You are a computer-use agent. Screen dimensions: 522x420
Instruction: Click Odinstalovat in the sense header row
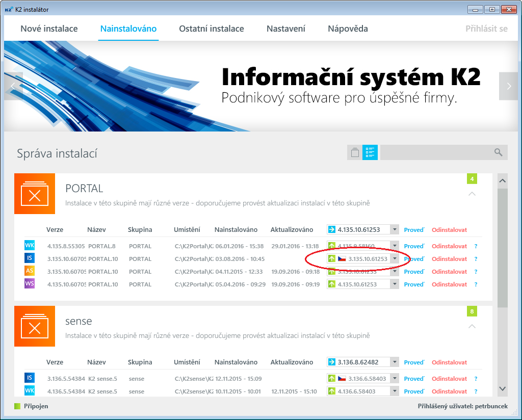click(x=449, y=362)
